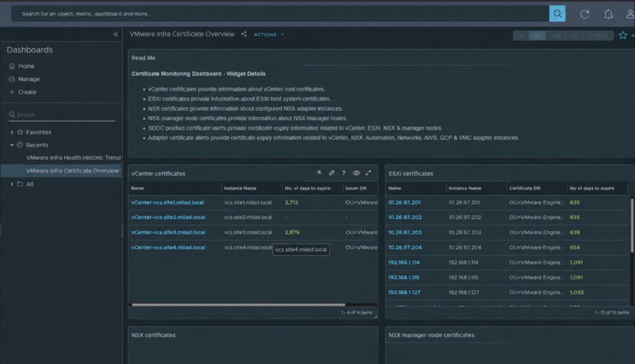Open Manage in the sidebar
Screen dimensions: 635x364
pos(29,79)
